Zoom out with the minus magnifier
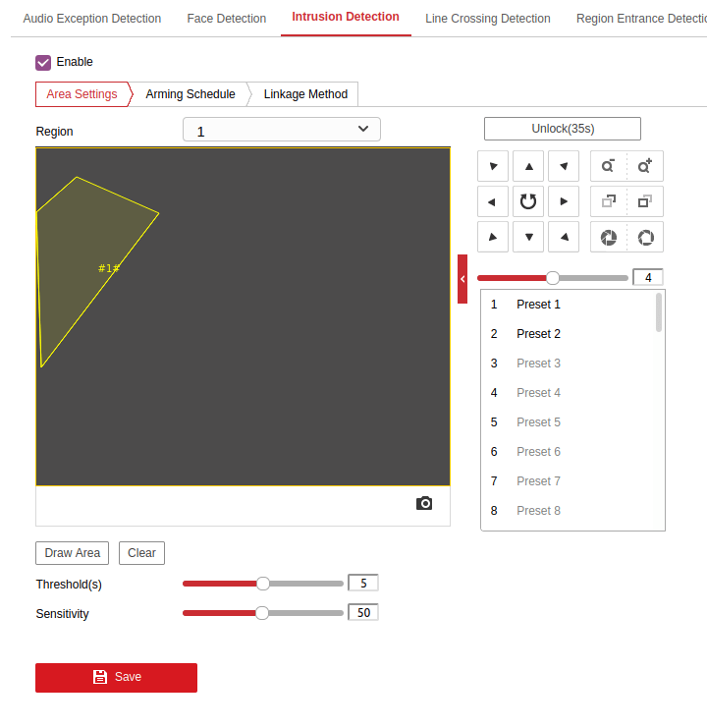 [x=608, y=166]
